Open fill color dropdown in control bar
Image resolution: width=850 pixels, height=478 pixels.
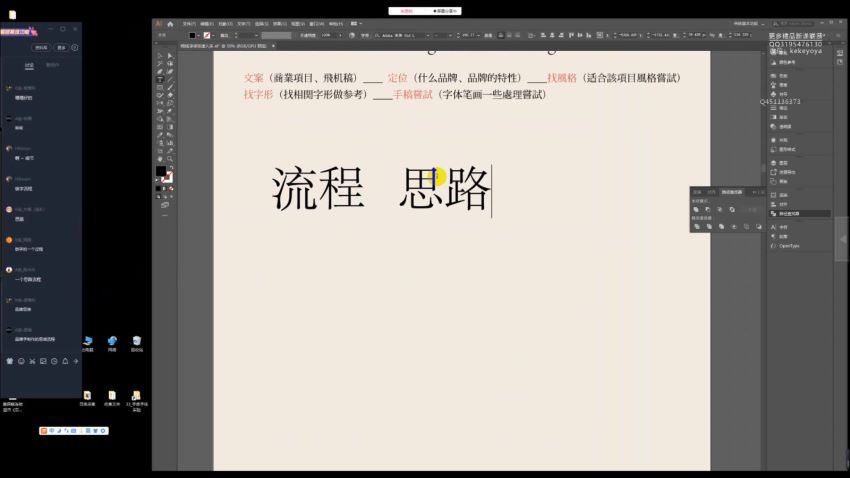click(x=198, y=35)
